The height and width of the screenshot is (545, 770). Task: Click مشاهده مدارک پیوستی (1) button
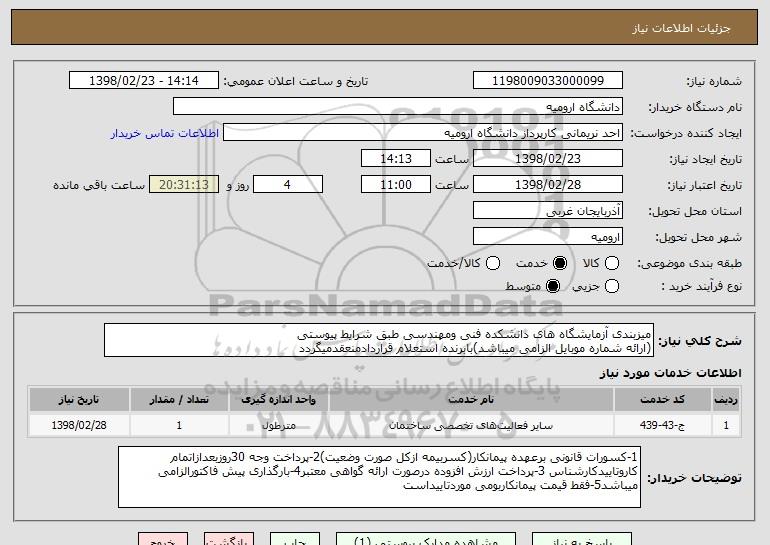coord(426,540)
